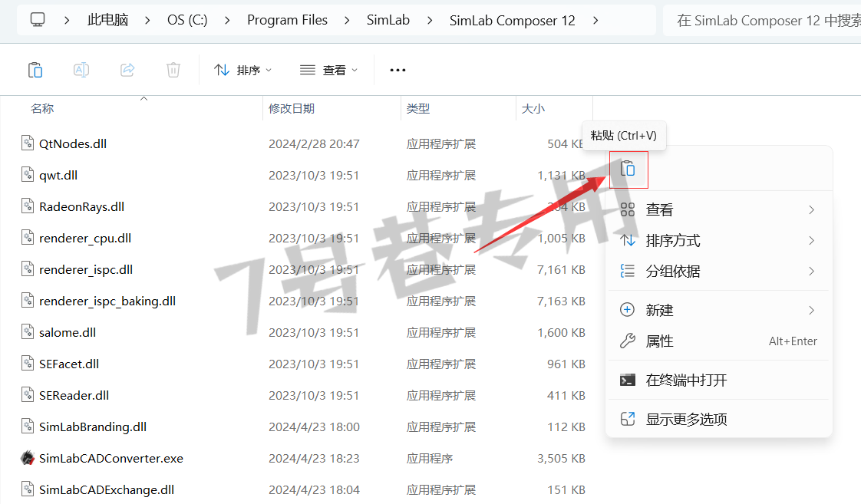Click the Paste icon in the context menu
Image resolution: width=861 pixels, height=504 pixels.
click(628, 169)
